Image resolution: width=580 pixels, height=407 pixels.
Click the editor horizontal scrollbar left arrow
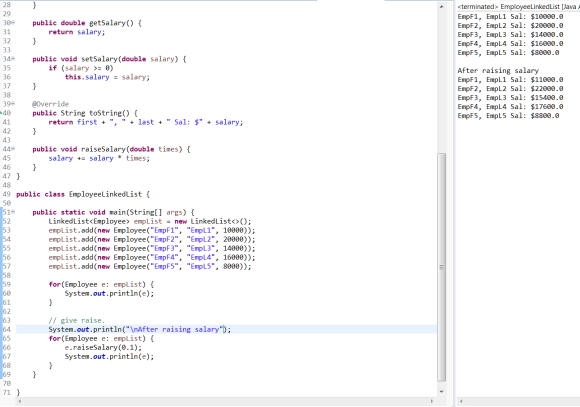[x=20, y=401]
